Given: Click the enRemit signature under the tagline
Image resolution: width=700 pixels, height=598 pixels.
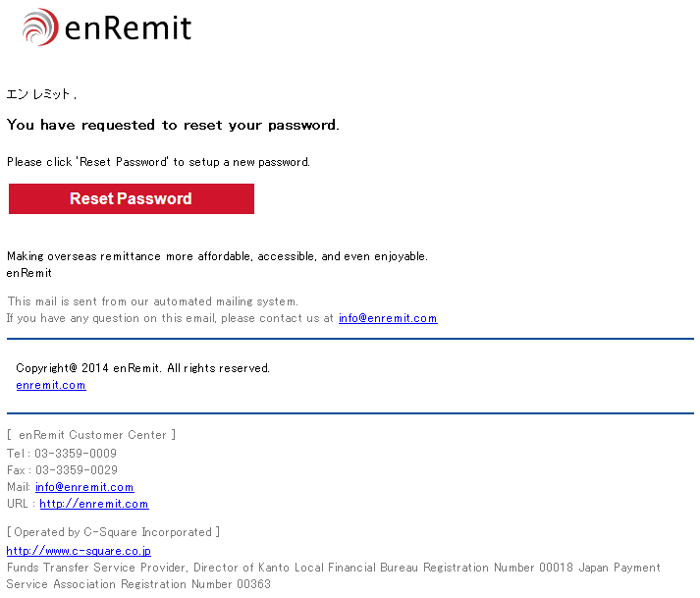Looking at the screenshot, I should 29,272.
